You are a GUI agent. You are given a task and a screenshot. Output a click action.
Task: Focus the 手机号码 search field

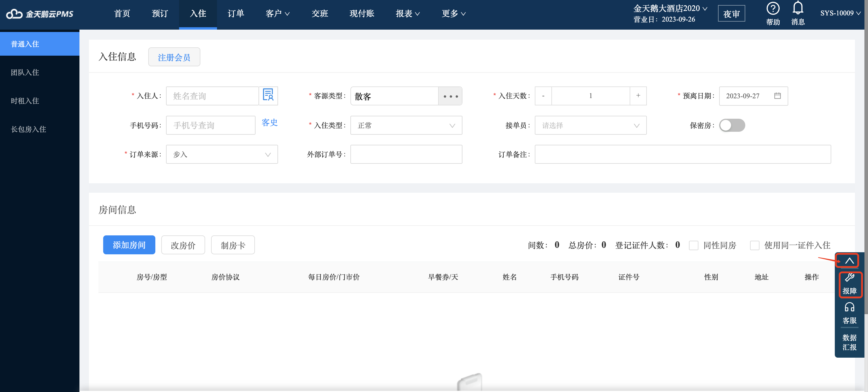(x=210, y=126)
